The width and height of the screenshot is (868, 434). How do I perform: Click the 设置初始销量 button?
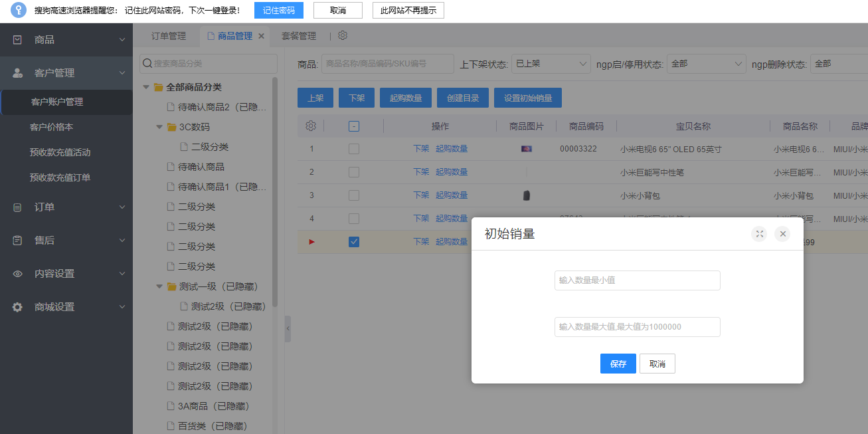pos(527,98)
